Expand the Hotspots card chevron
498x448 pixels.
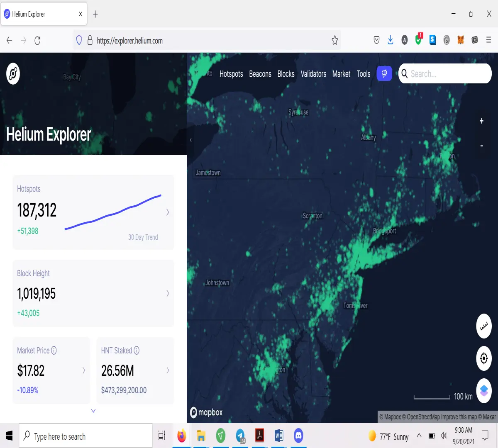point(168,212)
